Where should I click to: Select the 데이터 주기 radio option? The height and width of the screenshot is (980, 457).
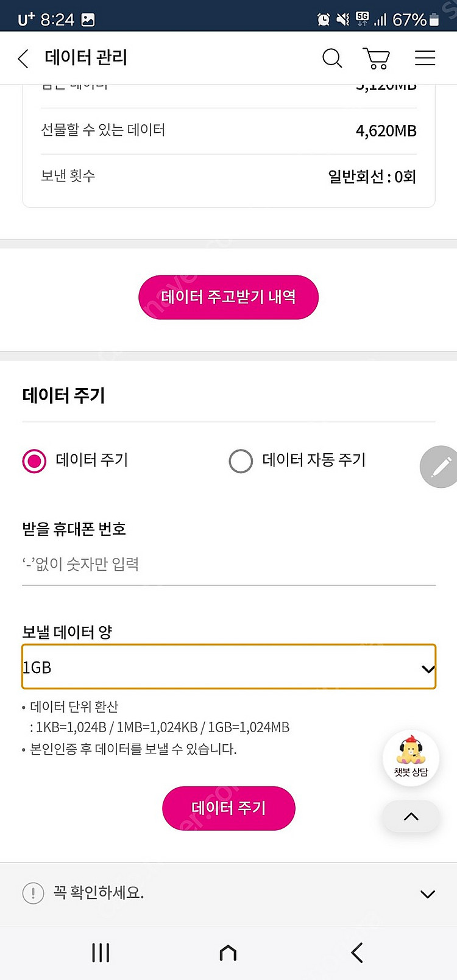click(34, 461)
